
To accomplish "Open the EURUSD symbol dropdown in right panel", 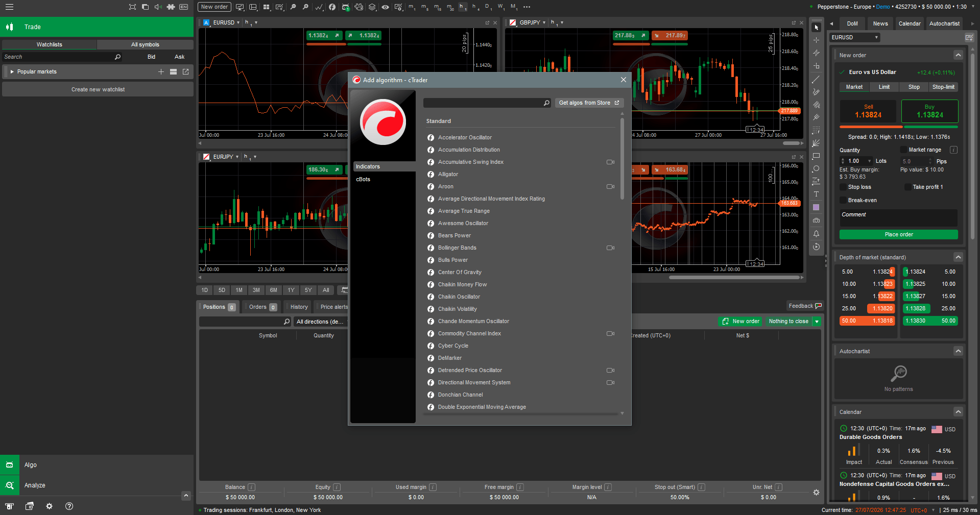I will click(x=854, y=37).
